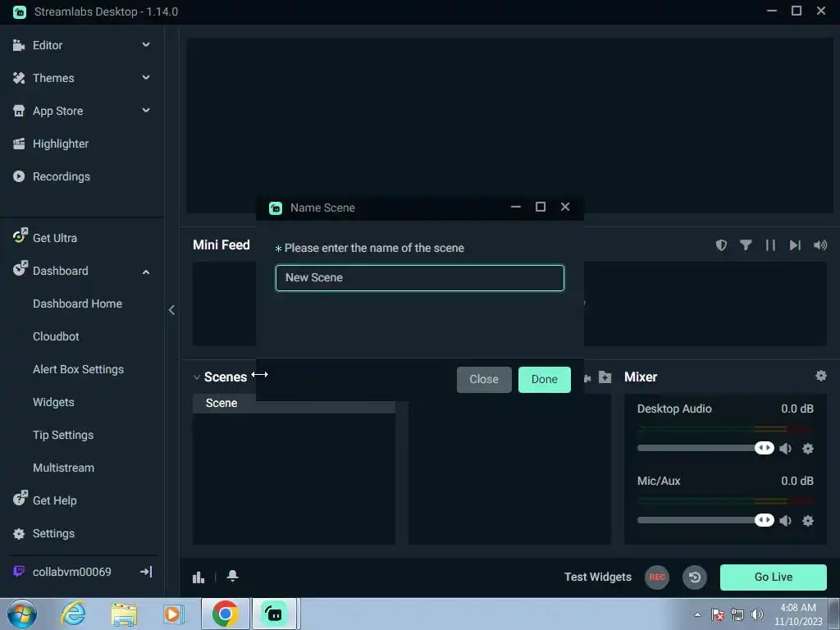This screenshot has height=630, width=840.
Task: Open Alert Box Settings
Action: click(78, 369)
